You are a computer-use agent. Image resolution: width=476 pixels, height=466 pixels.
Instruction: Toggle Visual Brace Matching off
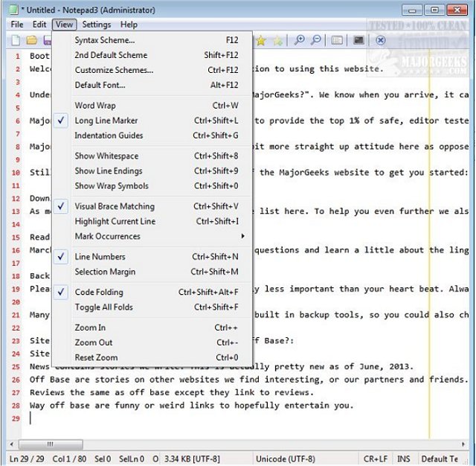click(152, 206)
